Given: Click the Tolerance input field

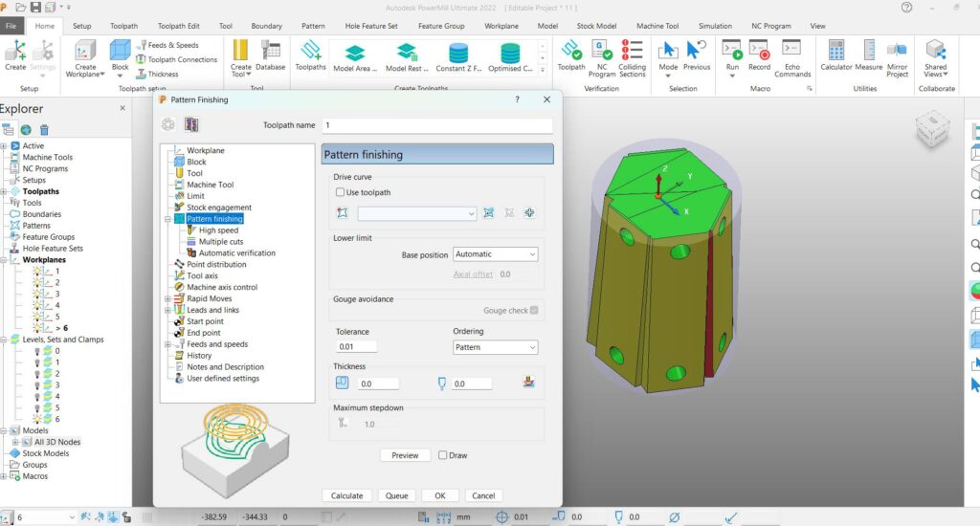Looking at the screenshot, I should tap(356, 347).
